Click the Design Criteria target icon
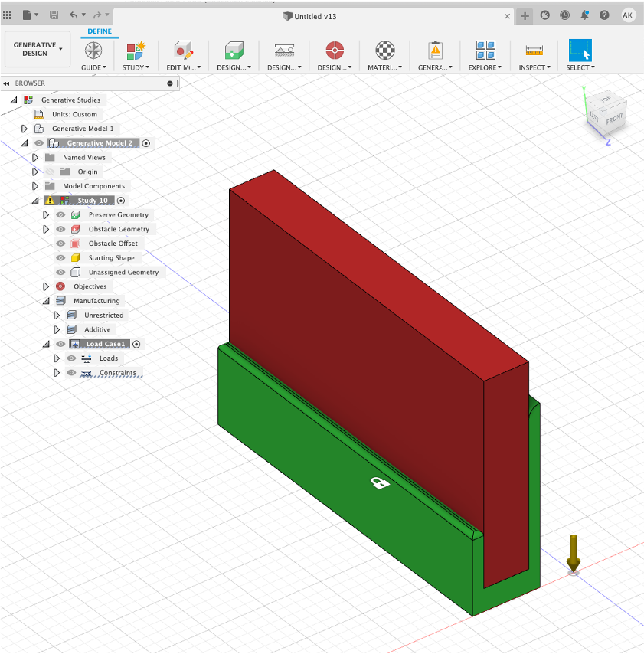Viewport: 644px width, 654px height. 335,51
